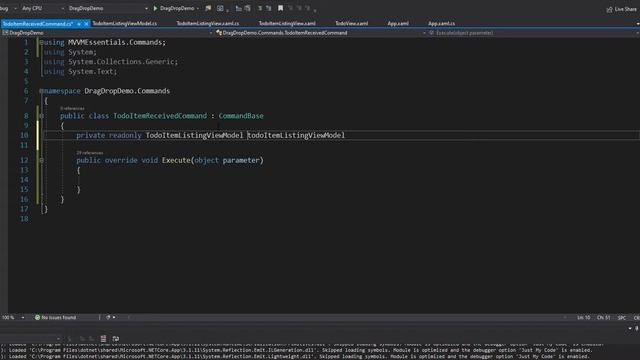Click the DragDropDemo.Commands namespace name
The width and height of the screenshot is (640, 360).
tap(127, 91)
